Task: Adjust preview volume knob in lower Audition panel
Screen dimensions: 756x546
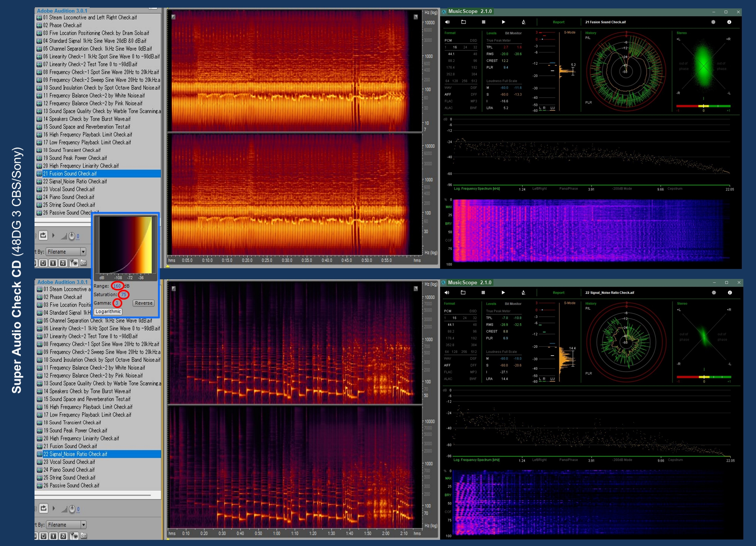Action: click(72, 509)
